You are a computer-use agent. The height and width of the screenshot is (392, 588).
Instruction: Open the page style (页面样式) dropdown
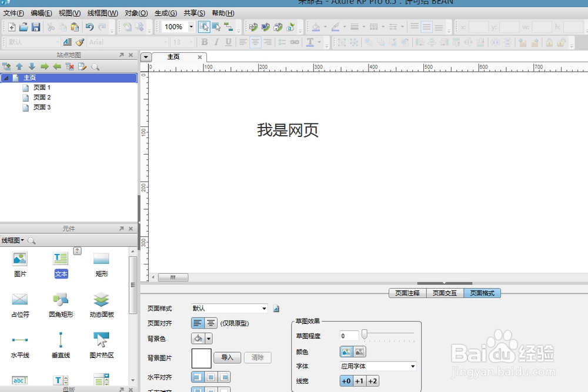(x=264, y=309)
